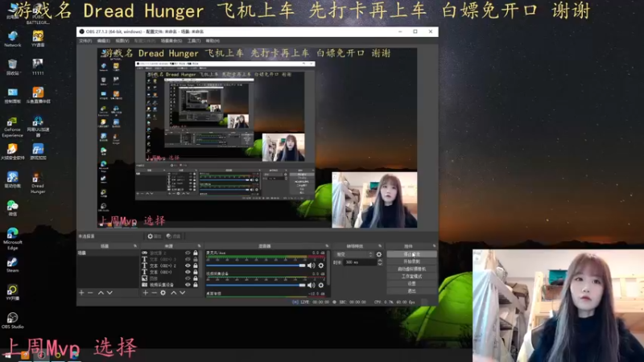Toggle visibility of 游戏源 source
The width and height of the screenshot is (644, 362).
click(x=188, y=253)
